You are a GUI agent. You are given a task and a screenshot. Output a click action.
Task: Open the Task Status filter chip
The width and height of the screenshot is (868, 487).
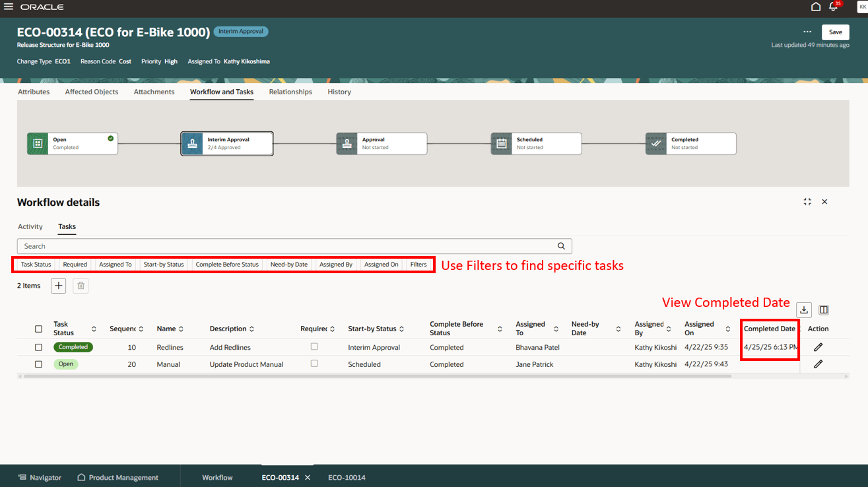coord(36,265)
